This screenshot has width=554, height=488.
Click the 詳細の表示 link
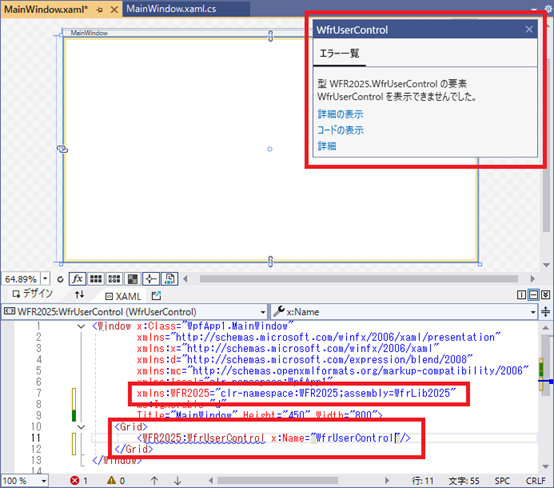click(x=340, y=114)
